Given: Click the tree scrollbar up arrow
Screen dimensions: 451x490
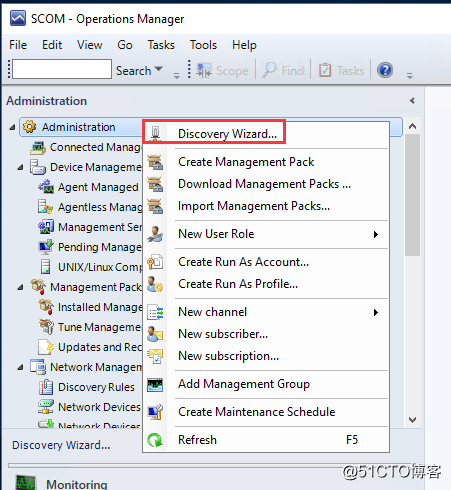Looking at the screenshot, I should coord(413,126).
